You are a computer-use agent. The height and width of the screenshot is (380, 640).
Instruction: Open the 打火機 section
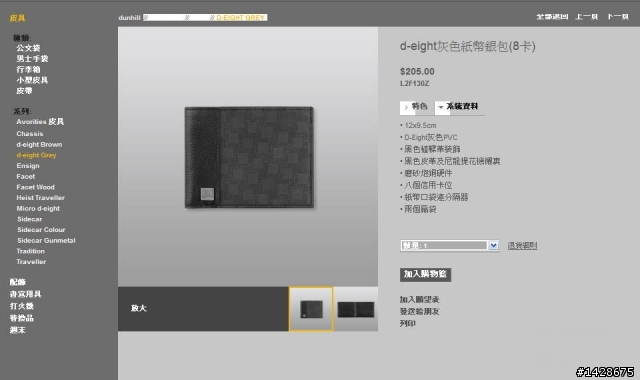click(x=22, y=306)
